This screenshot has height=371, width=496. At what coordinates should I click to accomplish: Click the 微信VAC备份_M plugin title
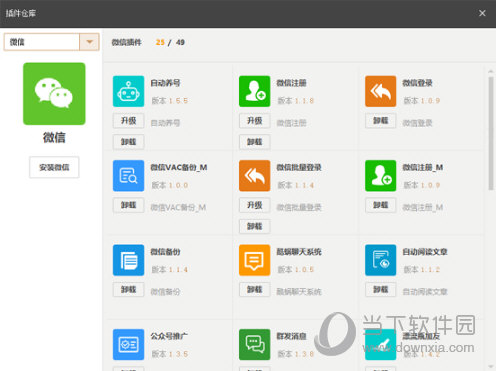click(179, 167)
